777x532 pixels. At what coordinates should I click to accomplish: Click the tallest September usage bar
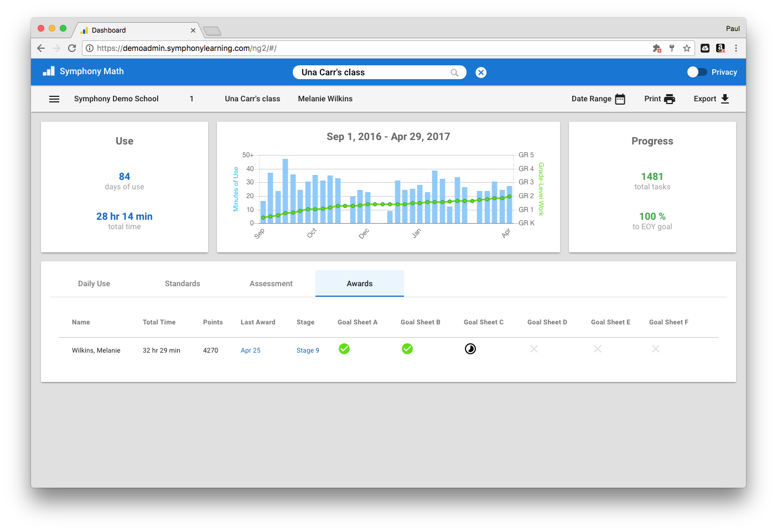click(286, 191)
